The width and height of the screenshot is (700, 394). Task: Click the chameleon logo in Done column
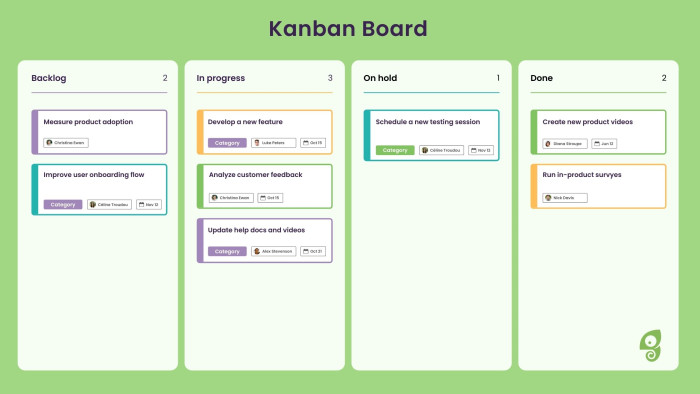pos(650,345)
